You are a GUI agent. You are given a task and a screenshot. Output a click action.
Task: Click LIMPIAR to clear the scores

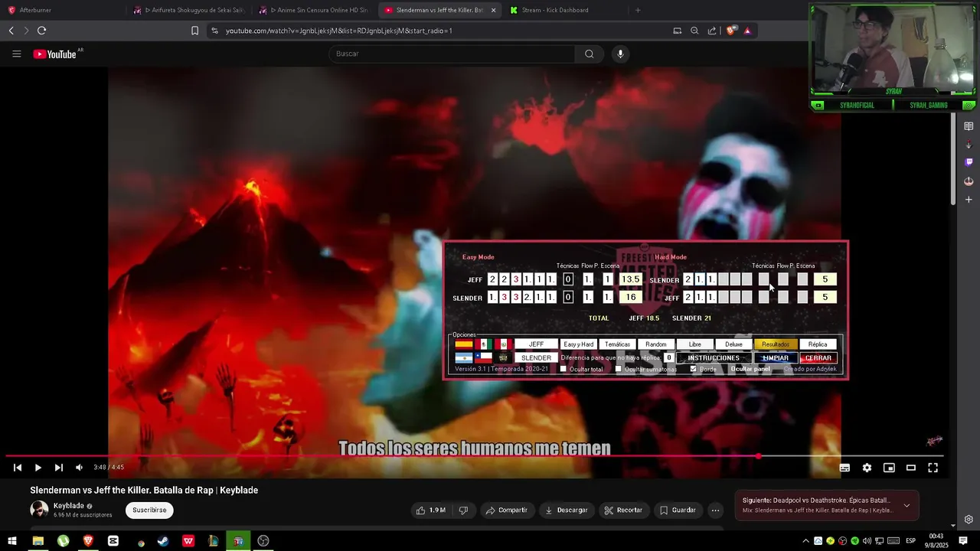coord(776,357)
